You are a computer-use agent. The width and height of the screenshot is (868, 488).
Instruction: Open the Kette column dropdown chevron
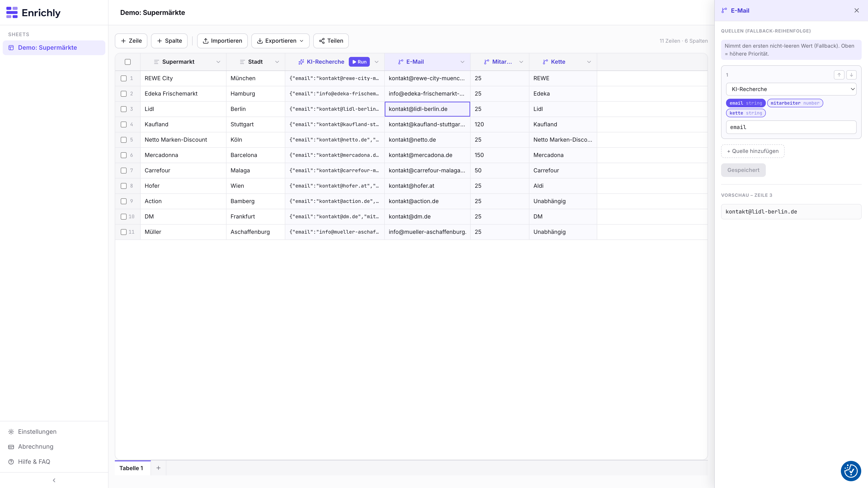coord(589,62)
